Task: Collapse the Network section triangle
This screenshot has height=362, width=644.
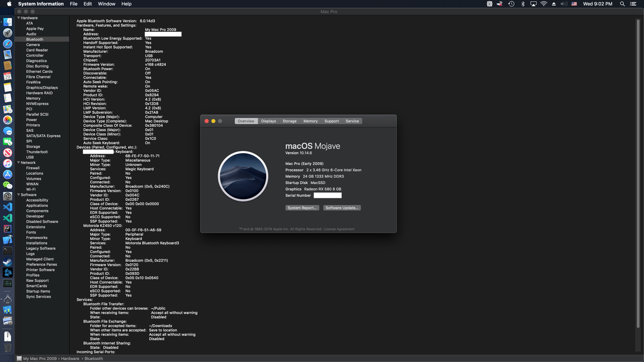Action: 19,162
